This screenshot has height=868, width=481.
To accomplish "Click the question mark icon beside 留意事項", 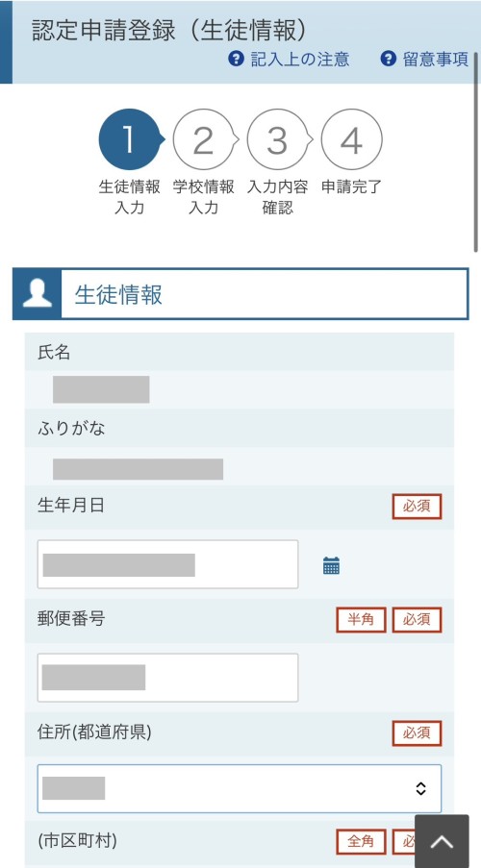I will pyautogui.click(x=389, y=59).
